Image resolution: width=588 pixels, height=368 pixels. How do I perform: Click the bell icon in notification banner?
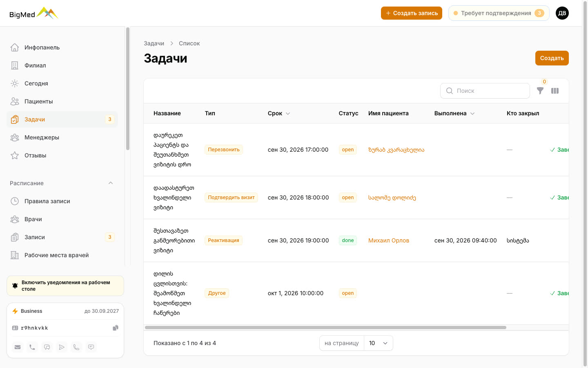pyautogui.click(x=15, y=286)
